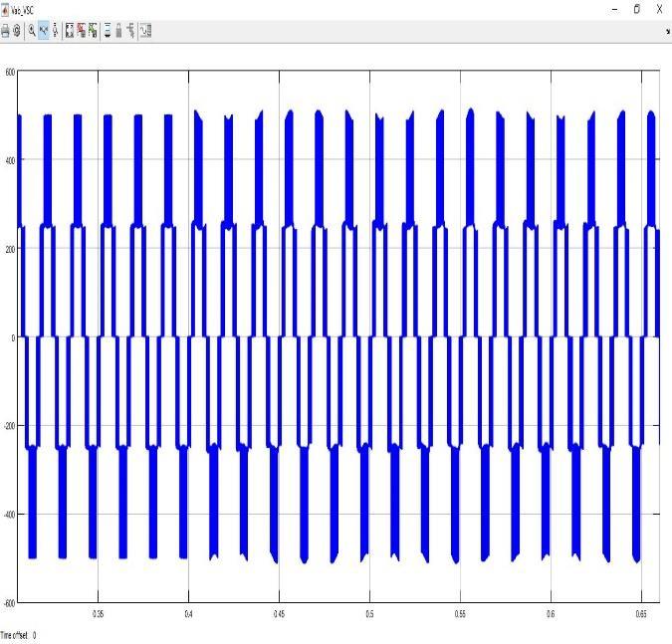This screenshot has height=644, width=672.
Task: Click the Vab_VSC window title
Action: click(22, 10)
